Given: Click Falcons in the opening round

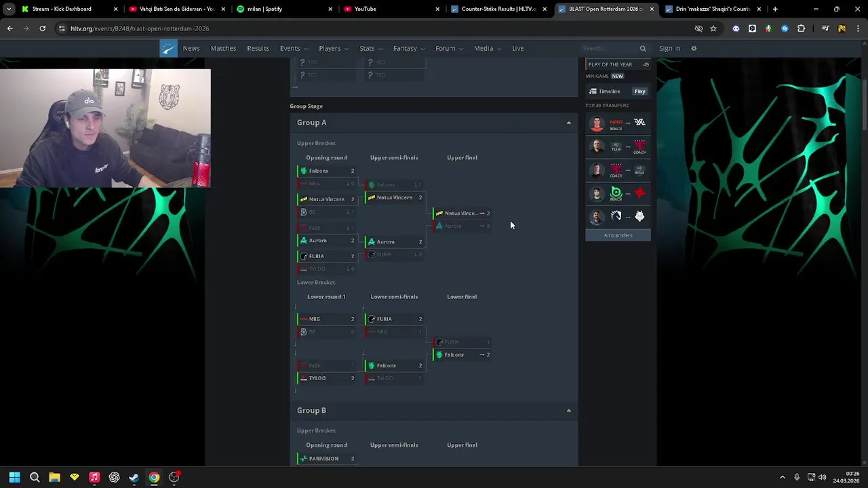Looking at the screenshot, I should point(327,171).
